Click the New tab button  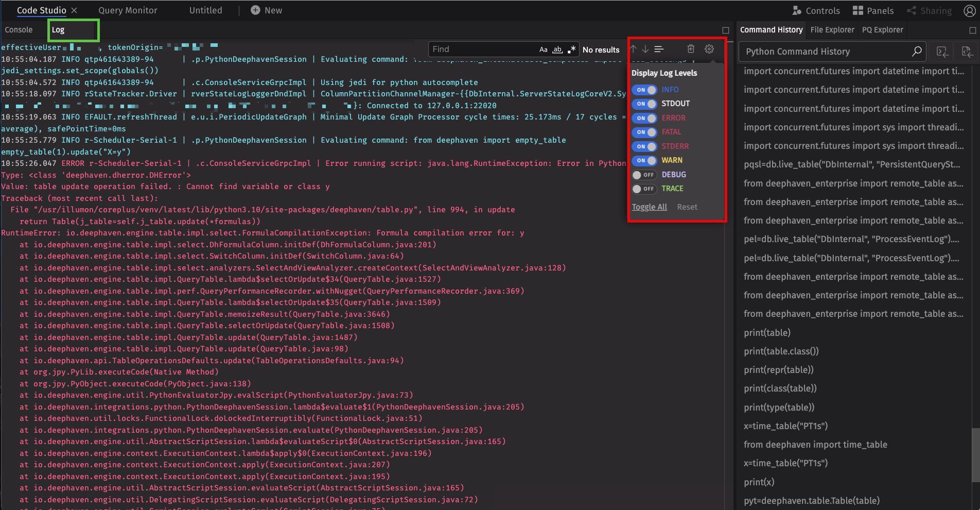tap(266, 10)
